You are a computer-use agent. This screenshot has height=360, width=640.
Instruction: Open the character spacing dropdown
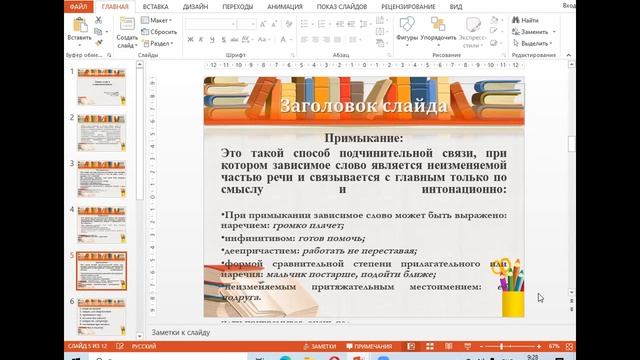pos(247,40)
